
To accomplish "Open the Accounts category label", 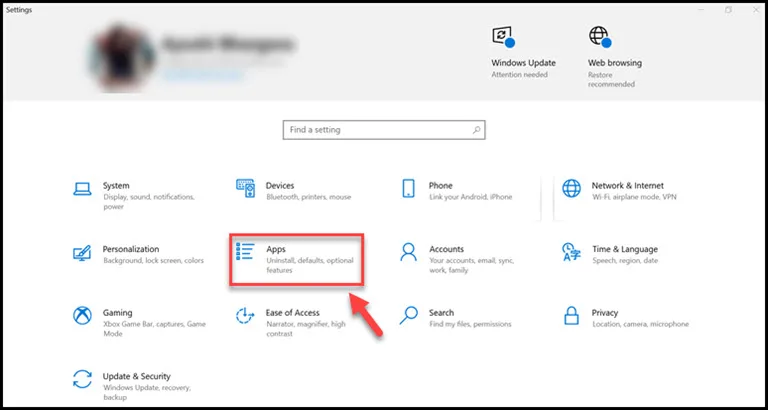I will [446, 249].
